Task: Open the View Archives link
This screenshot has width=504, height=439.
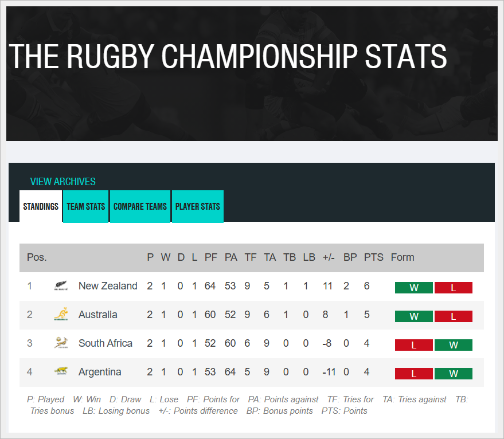Action: 63,182
